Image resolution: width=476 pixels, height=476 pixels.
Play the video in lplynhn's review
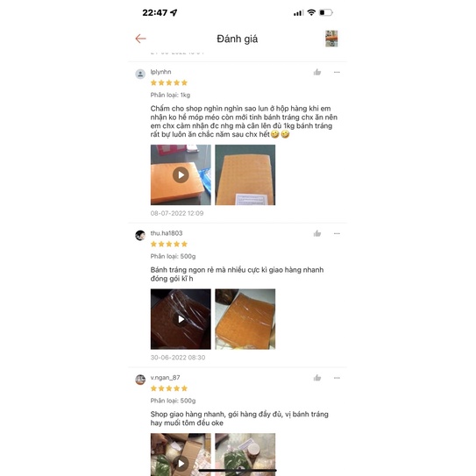click(181, 174)
